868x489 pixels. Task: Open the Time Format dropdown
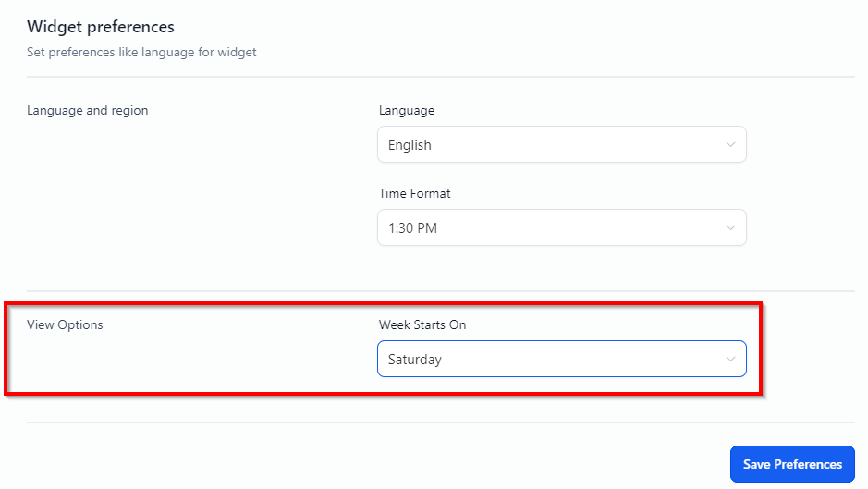point(561,227)
